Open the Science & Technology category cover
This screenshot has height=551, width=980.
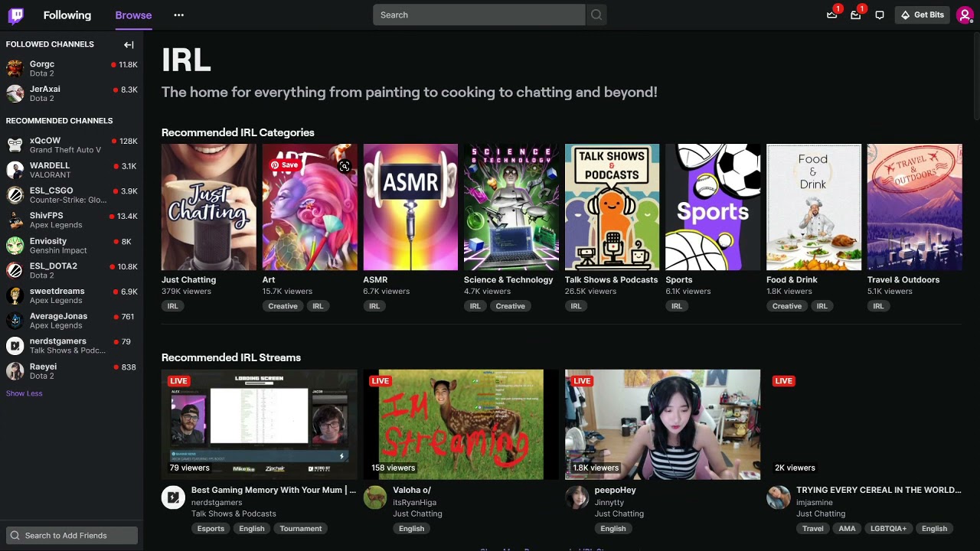pos(511,207)
